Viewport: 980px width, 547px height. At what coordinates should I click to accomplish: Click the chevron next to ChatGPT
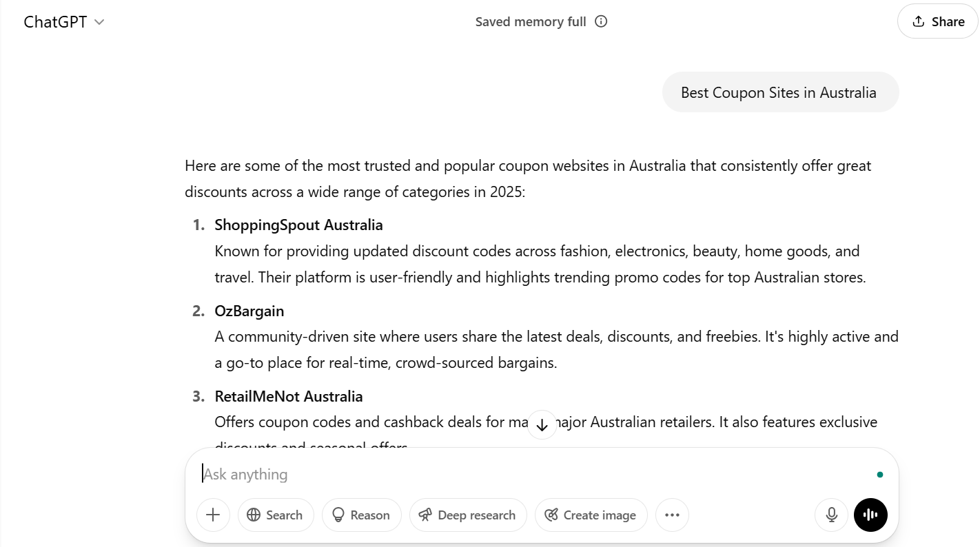tap(99, 22)
